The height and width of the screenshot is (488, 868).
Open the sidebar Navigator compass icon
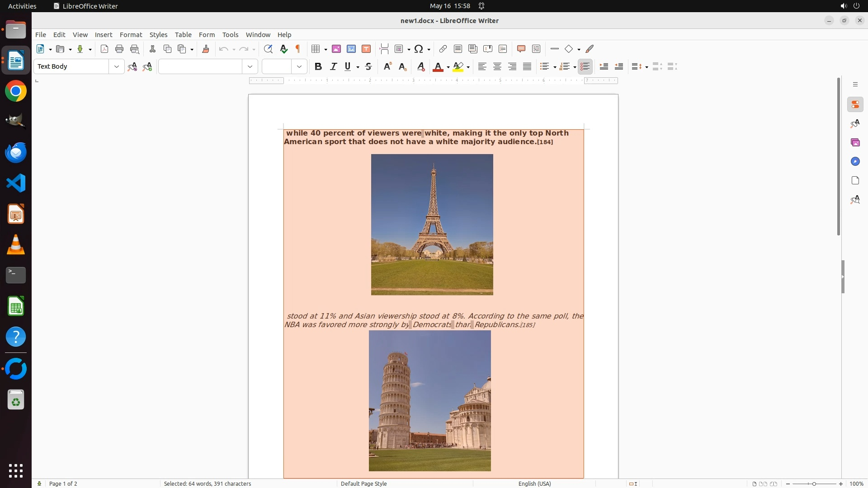pos(855,162)
